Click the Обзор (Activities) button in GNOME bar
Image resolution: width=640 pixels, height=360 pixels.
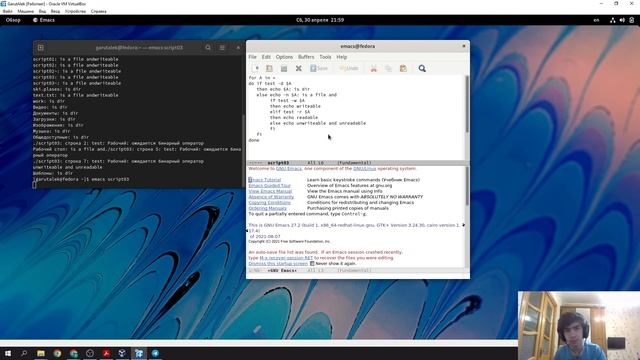click(13, 20)
